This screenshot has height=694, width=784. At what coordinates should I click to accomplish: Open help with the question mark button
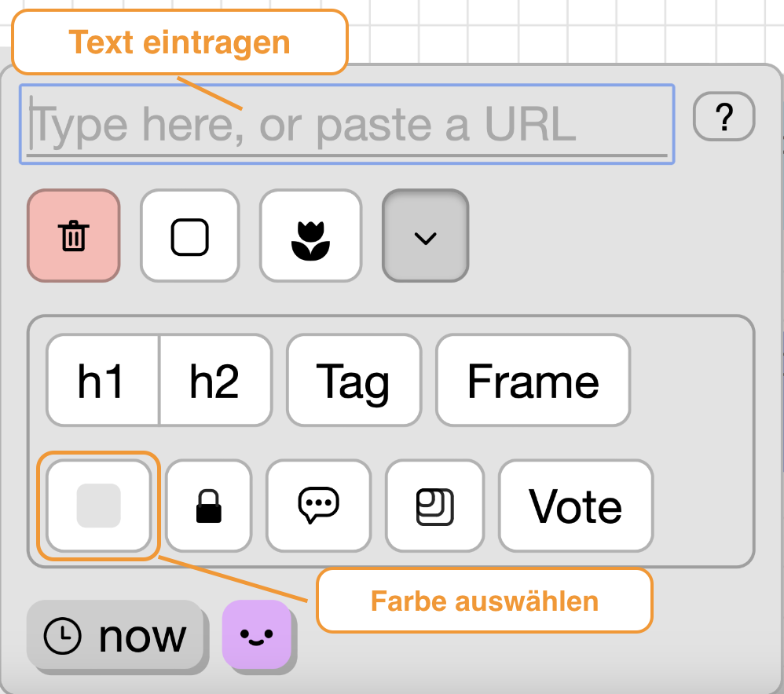[x=724, y=117]
